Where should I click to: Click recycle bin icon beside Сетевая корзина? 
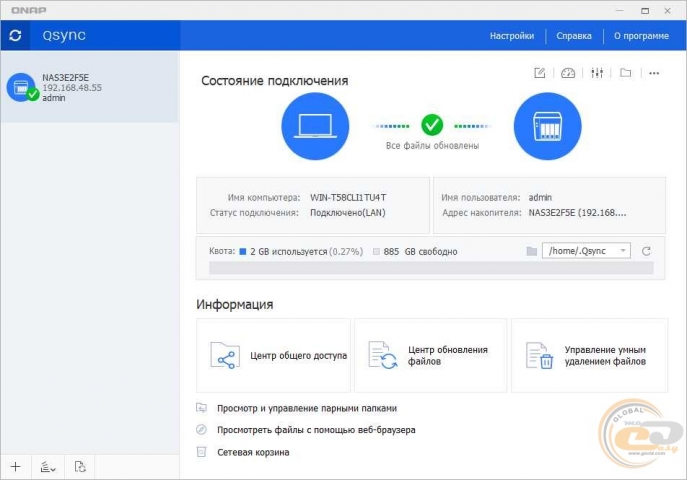[201, 452]
